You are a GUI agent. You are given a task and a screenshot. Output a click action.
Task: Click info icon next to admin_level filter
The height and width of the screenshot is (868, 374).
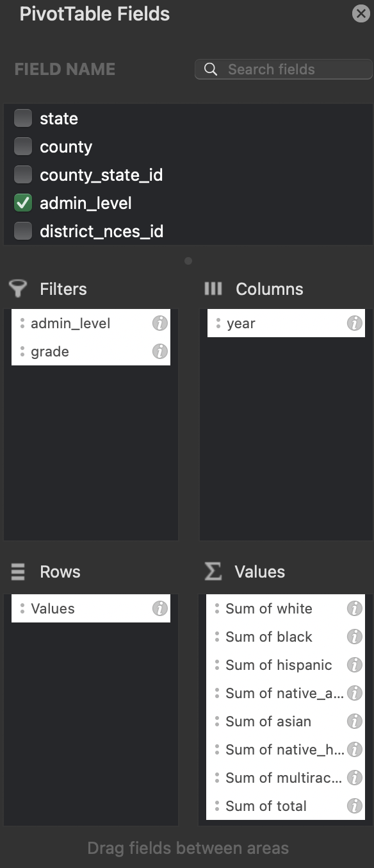point(160,323)
